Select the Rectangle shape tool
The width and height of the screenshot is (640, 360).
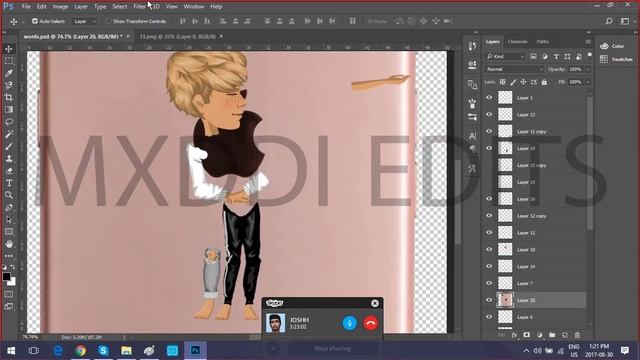pyautogui.click(x=9, y=232)
